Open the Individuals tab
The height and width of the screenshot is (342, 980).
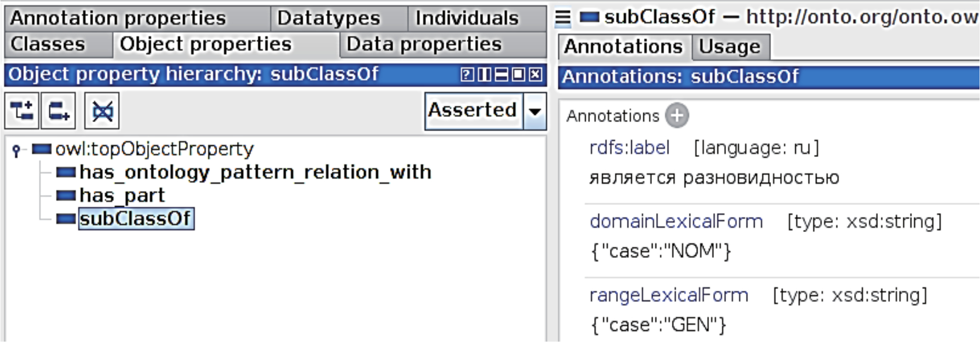[467, 19]
